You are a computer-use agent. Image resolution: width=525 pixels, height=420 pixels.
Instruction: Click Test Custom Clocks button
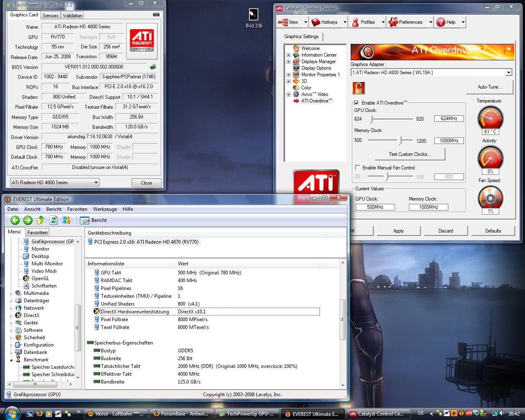(x=410, y=154)
